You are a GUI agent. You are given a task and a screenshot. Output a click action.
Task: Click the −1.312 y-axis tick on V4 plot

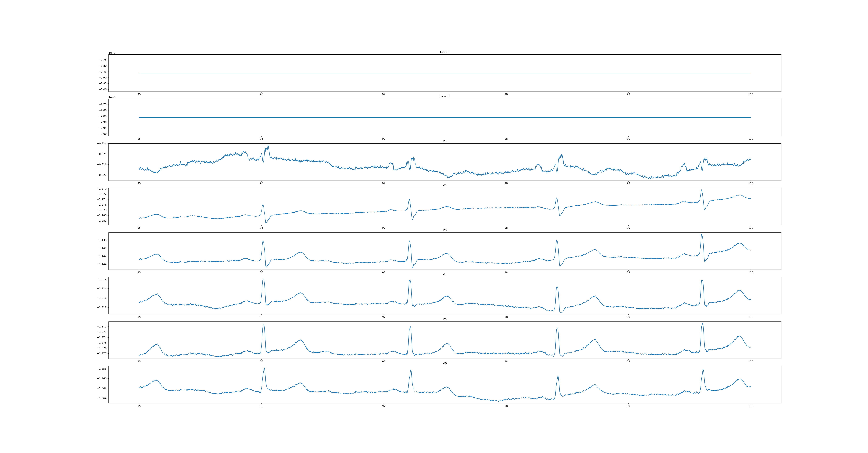[102, 279]
